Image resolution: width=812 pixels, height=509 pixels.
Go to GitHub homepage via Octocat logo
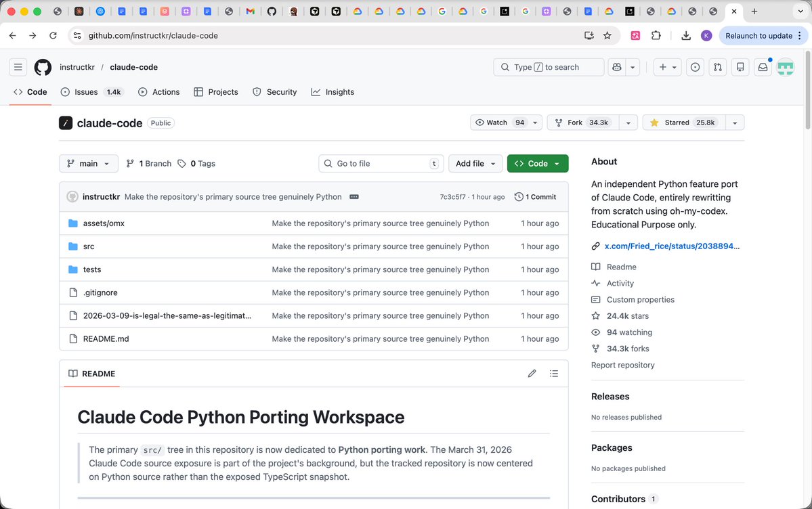coord(43,67)
